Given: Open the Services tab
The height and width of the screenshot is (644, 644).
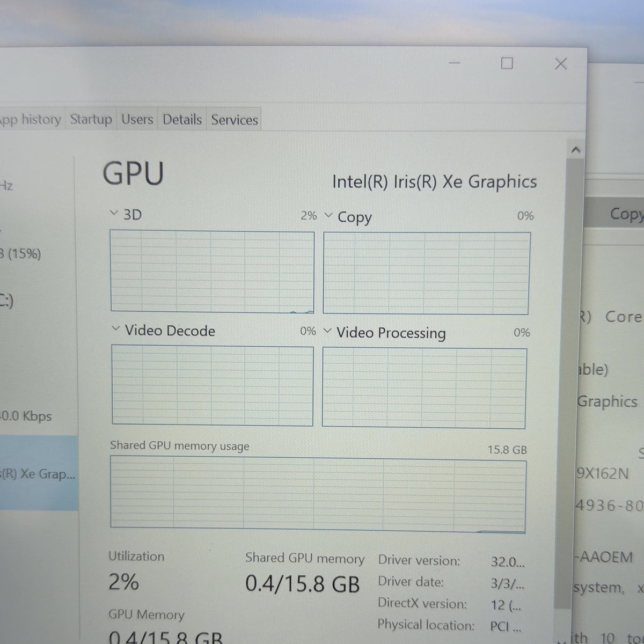Looking at the screenshot, I should (x=235, y=120).
